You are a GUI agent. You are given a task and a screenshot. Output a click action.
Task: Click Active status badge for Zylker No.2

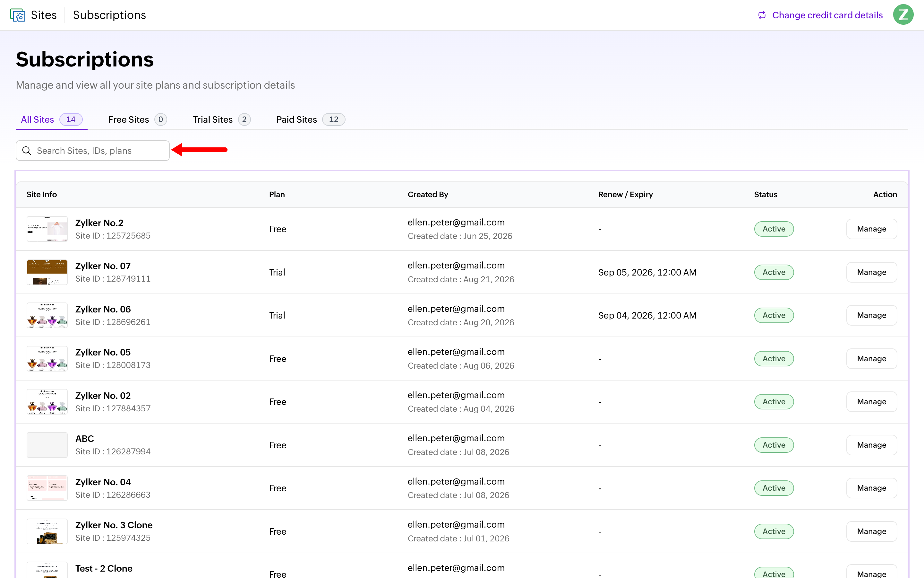[x=774, y=229]
